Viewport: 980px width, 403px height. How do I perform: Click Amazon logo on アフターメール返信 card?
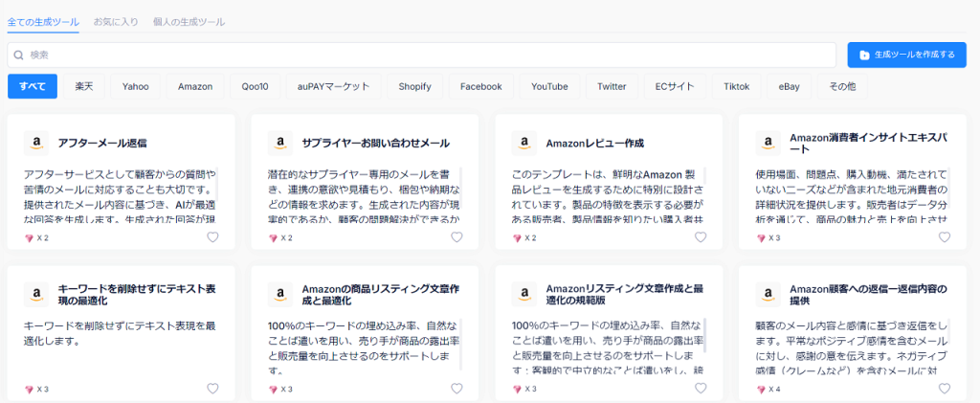coord(36,143)
